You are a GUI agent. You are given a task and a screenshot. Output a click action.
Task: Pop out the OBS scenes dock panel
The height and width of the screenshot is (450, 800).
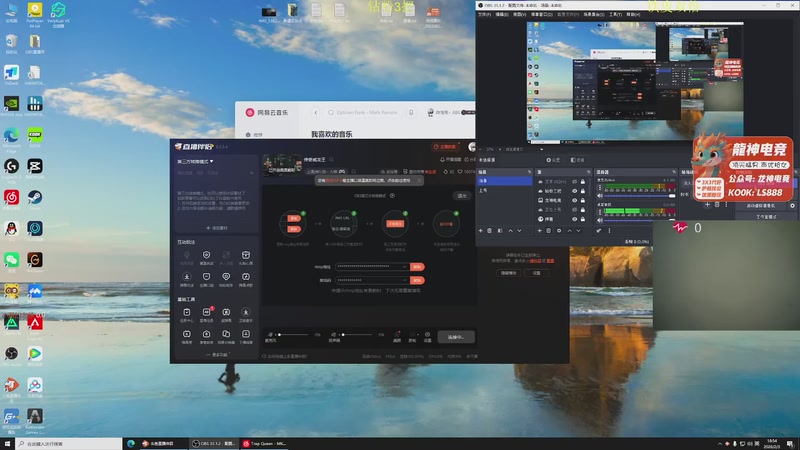pyautogui.click(x=530, y=172)
